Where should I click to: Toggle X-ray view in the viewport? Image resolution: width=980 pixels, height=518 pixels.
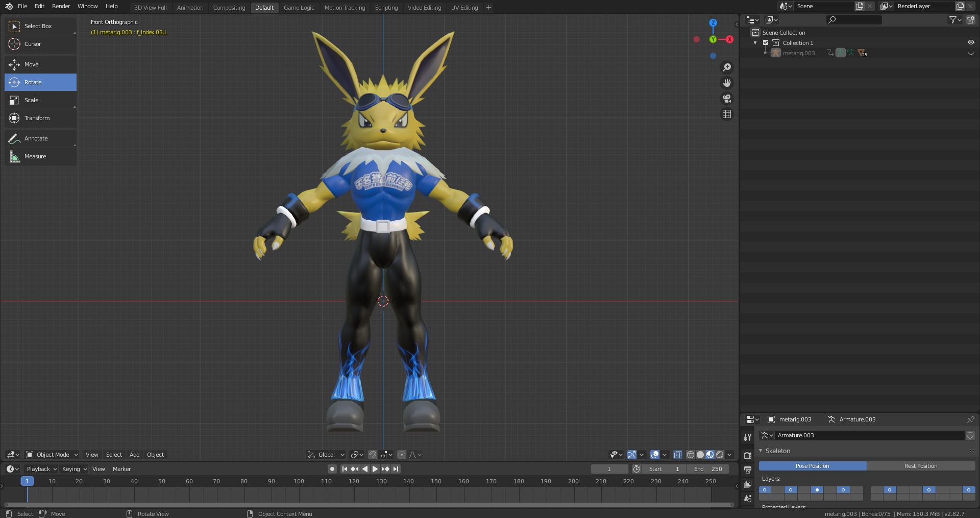point(678,455)
